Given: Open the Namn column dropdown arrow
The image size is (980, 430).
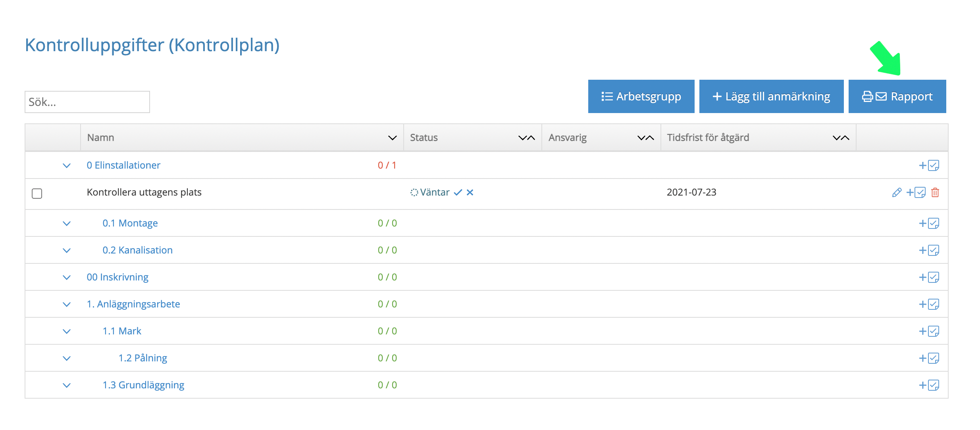Looking at the screenshot, I should (392, 138).
